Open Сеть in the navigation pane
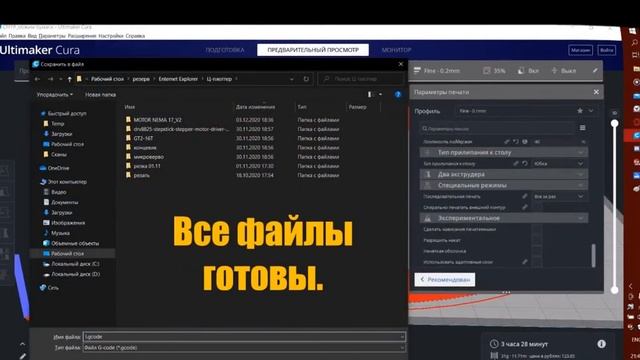This screenshot has height=360, width=640. [49, 288]
